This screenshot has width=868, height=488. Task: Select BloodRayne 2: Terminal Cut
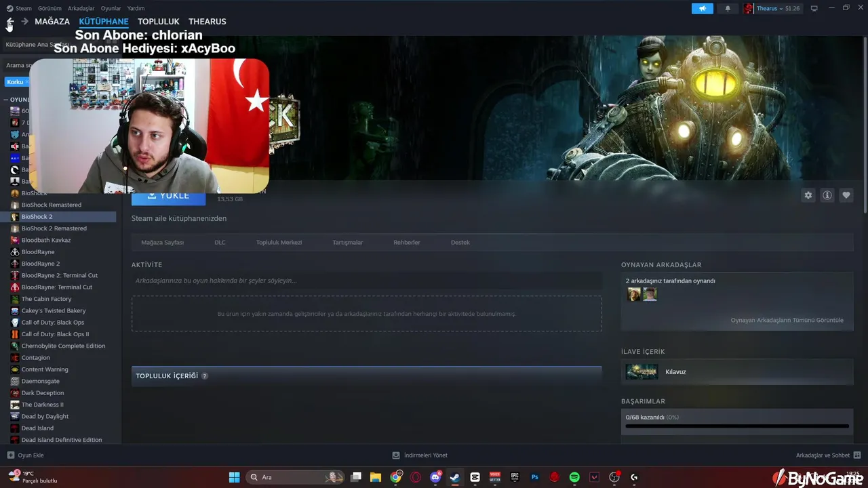[58, 275]
